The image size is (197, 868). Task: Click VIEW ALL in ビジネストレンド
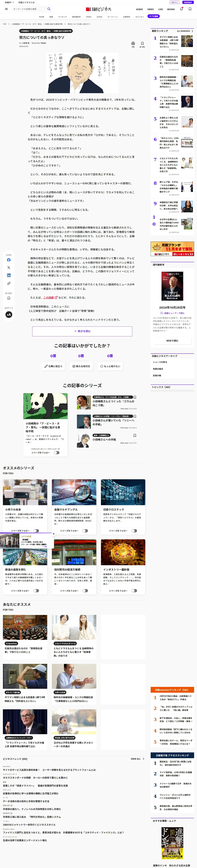[x=136, y=759]
